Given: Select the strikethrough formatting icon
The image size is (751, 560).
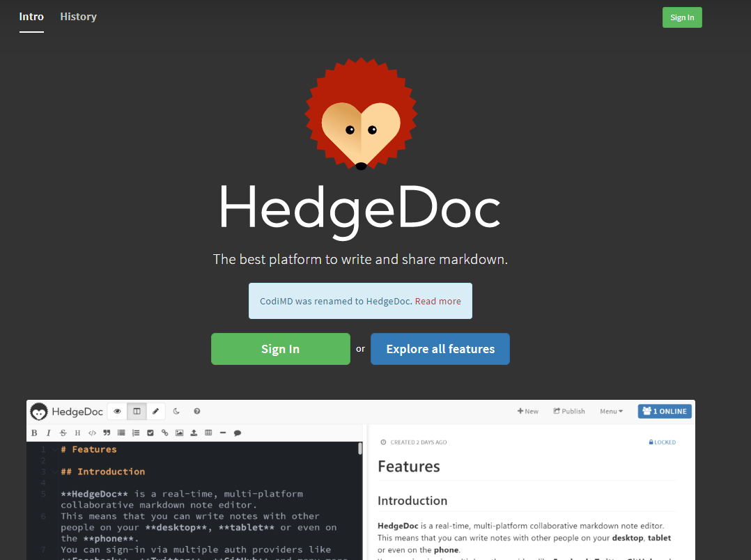Looking at the screenshot, I should point(63,433).
